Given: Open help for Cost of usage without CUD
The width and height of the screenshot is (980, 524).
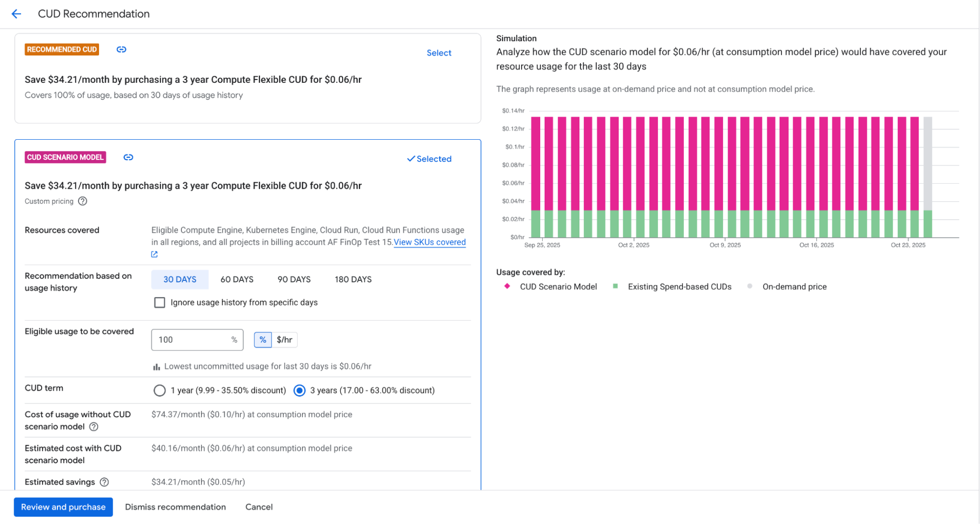Looking at the screenshot, I should coord(94,427).
